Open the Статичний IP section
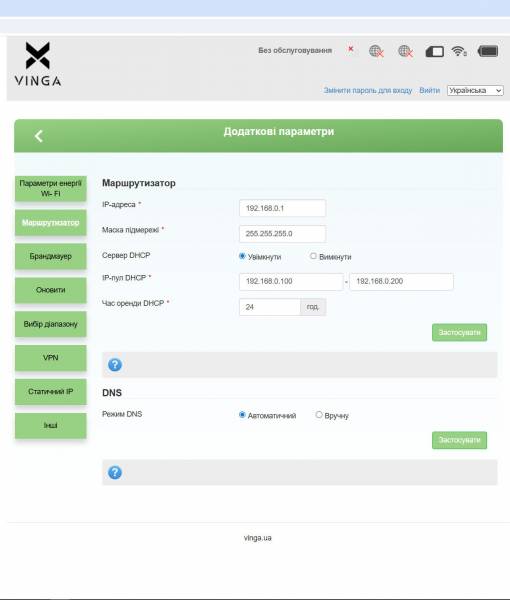510x600 pixels. point(51,391)
